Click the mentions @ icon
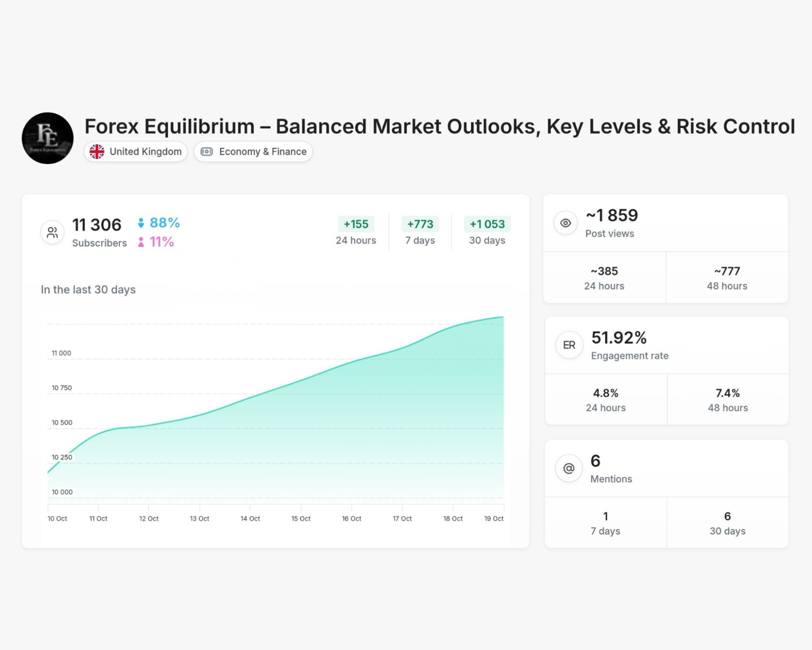 [569, 468]
